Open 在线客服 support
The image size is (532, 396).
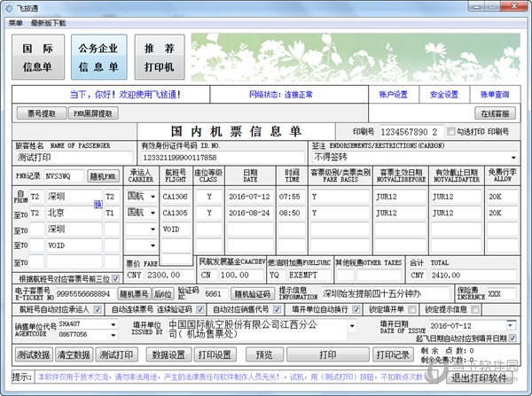[x=497, y=113]
